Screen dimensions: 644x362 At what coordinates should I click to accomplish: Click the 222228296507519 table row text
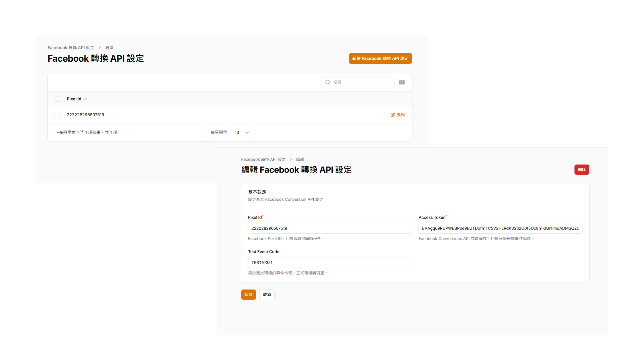coord(86,115)
